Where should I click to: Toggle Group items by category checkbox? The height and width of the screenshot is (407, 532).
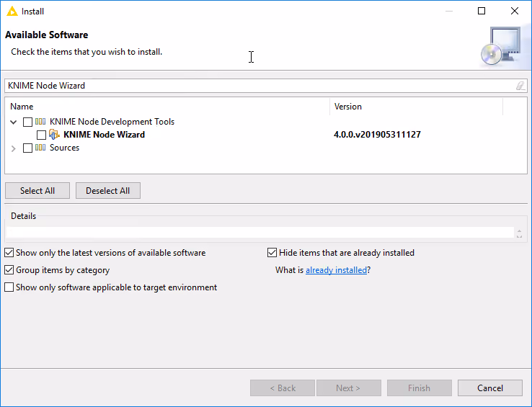tap(9, 270)
